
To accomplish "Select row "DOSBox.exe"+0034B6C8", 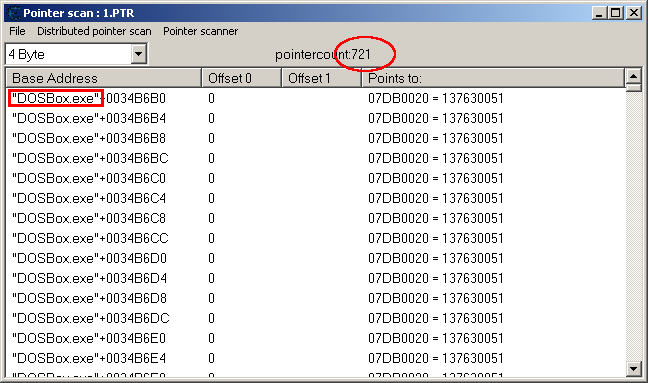I will click(x=315, y=218).
